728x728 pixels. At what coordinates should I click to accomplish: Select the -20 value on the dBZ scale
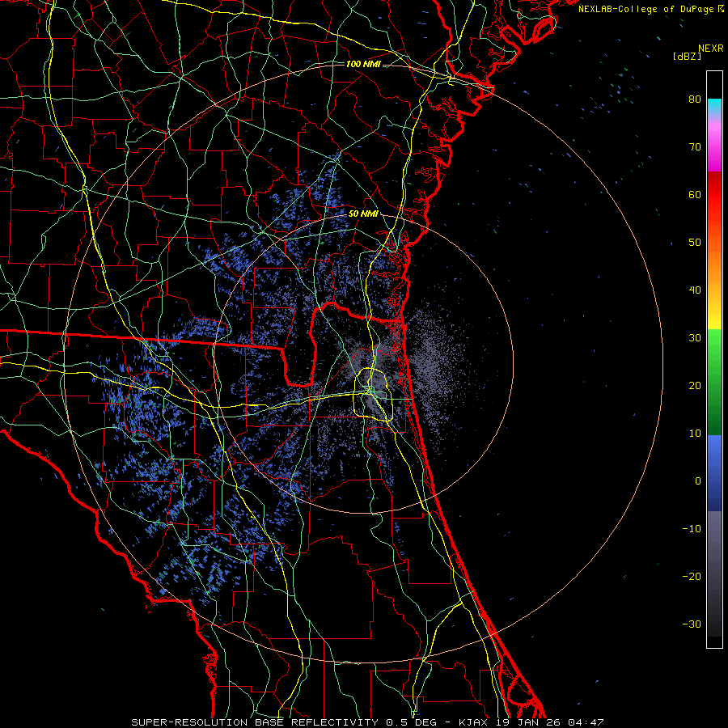[x=692, y=576]
